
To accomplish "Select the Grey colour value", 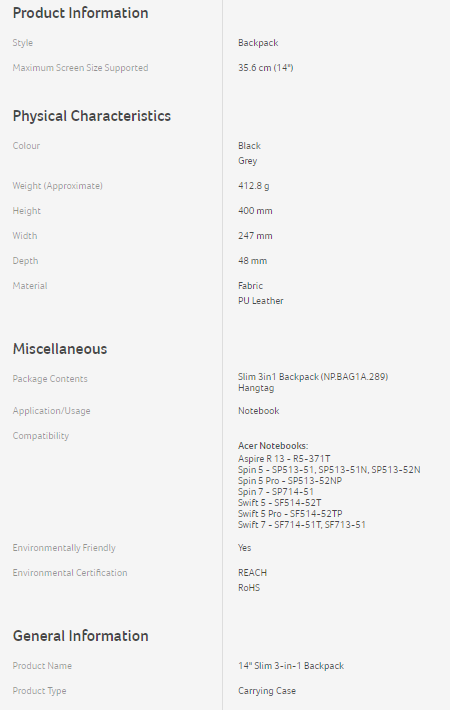I will (x=248, y=161).
